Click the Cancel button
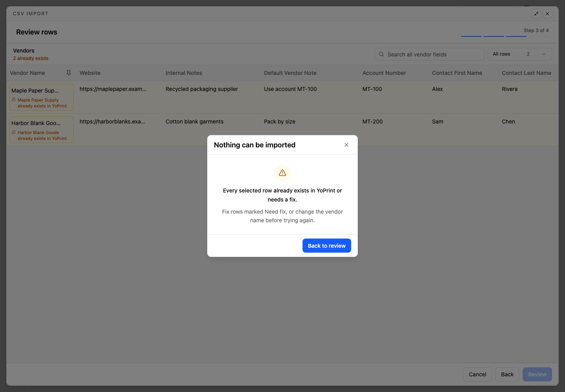 tap(478, 374)
